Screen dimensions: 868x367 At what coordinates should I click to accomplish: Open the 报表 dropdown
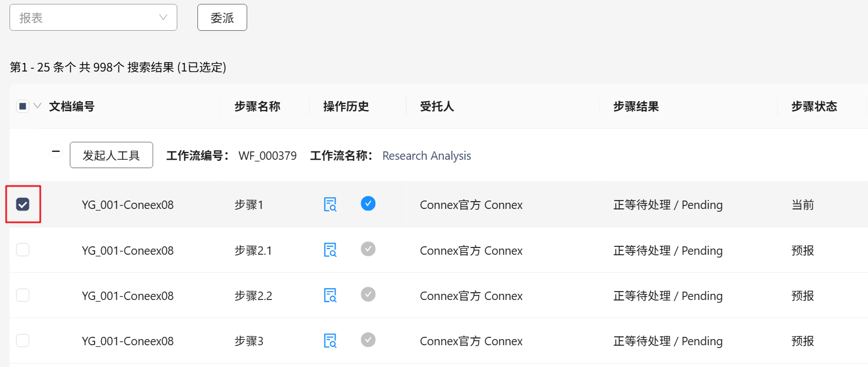[x=93, y=18]
